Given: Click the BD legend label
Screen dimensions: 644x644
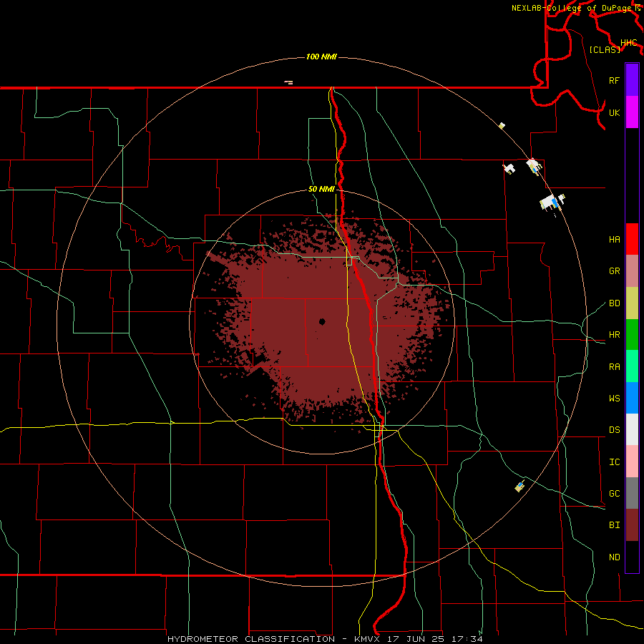Looking at the screenshot, I should click(614, 303).
